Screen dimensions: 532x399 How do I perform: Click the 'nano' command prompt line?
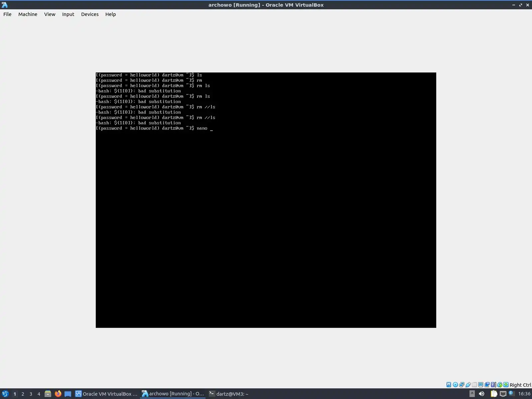pyautogui.click(x=154, y=128)
